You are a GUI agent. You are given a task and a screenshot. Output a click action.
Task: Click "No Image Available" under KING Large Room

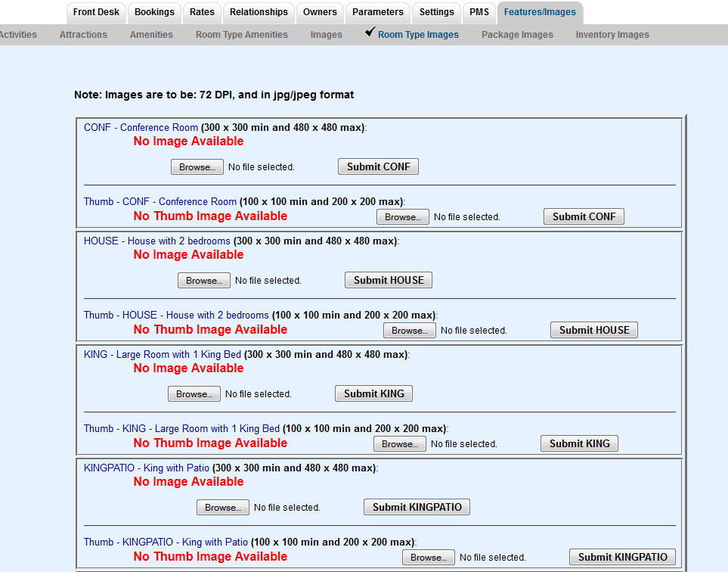pos(188,368)
